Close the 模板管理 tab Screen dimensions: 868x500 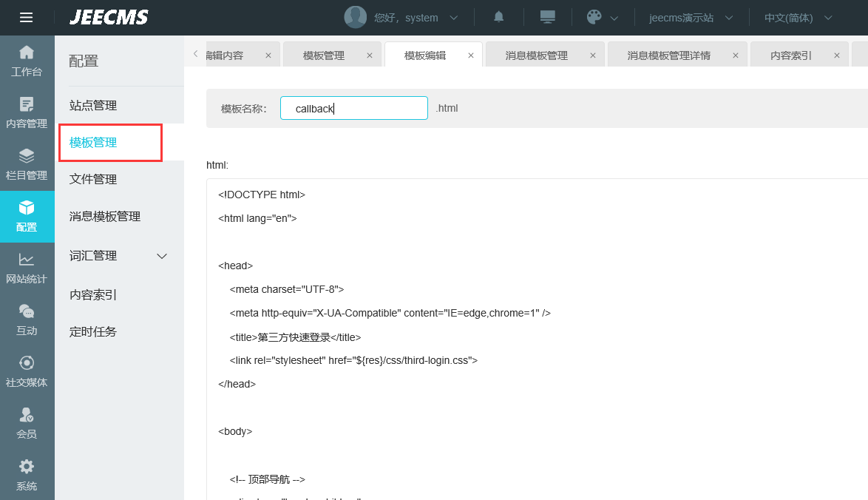coord(370,55)
